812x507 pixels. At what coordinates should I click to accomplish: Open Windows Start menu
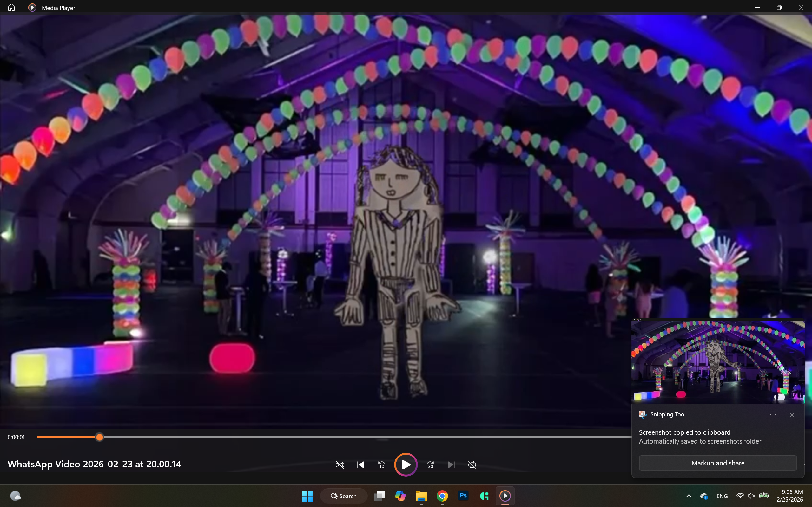(x=307, y=496)
